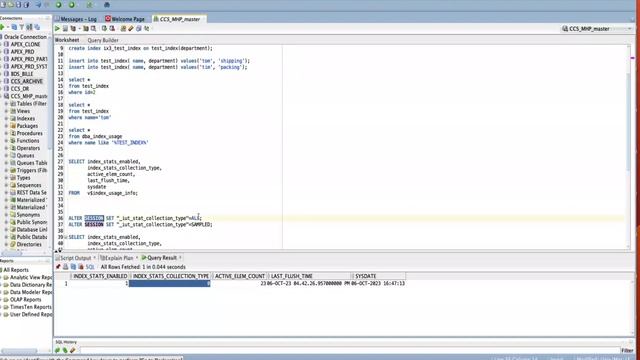The height and width of the screenshot is (360, 640).
Task: Run the SQL statement with green arrow
Action: coord(58,29)
